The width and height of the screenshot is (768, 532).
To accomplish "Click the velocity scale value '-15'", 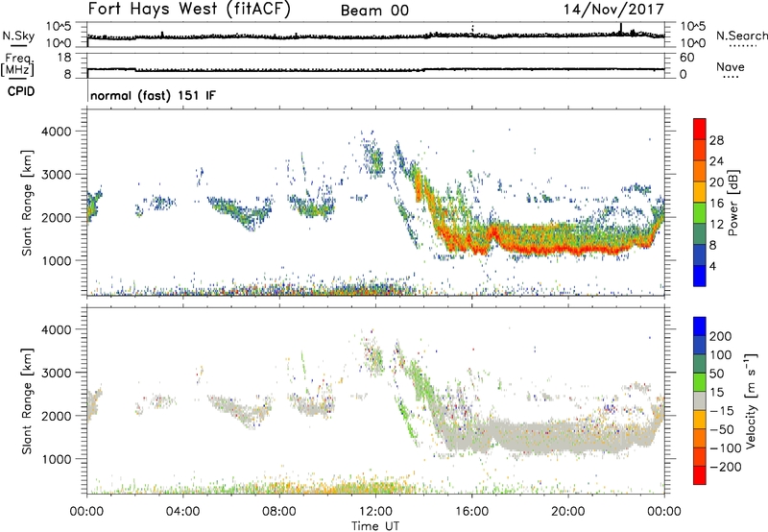I will pos(722,410).
